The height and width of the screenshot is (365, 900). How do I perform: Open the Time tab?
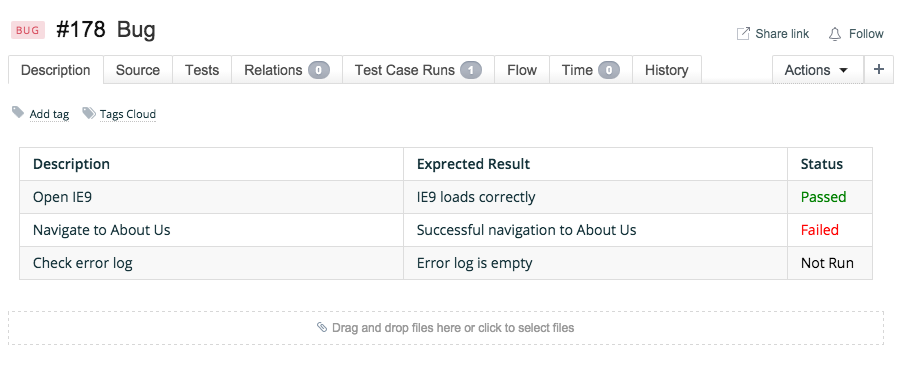pos(591,70)
